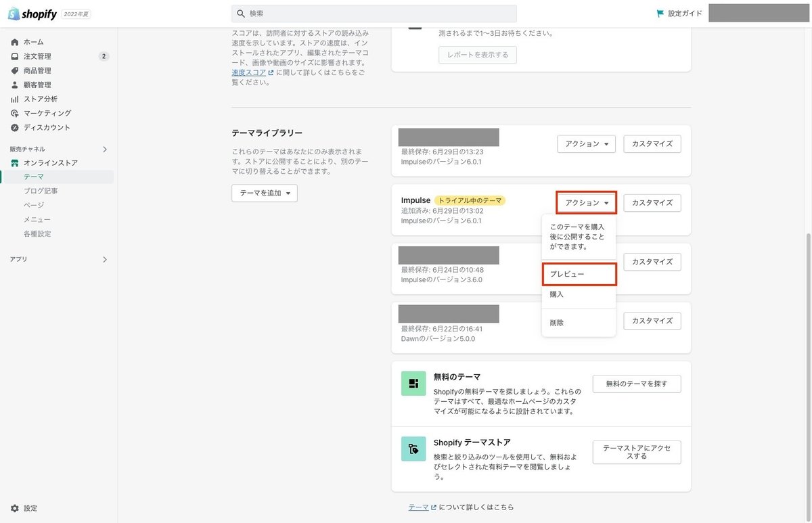The width and height of the screenshot is (812, 523).
Task: Click the ストア分析 bar chart icon
Action: pos(15,99)
